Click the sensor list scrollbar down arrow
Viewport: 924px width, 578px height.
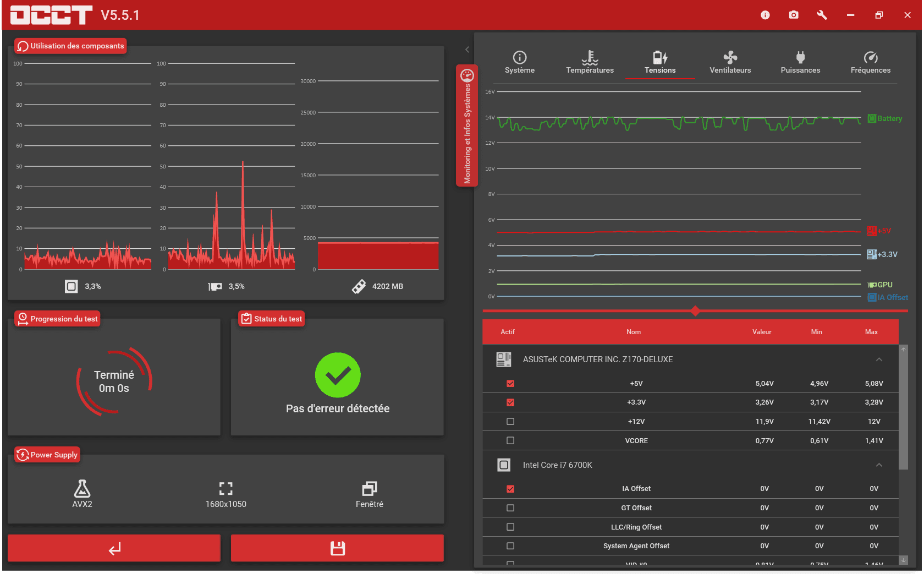[903, 560]
